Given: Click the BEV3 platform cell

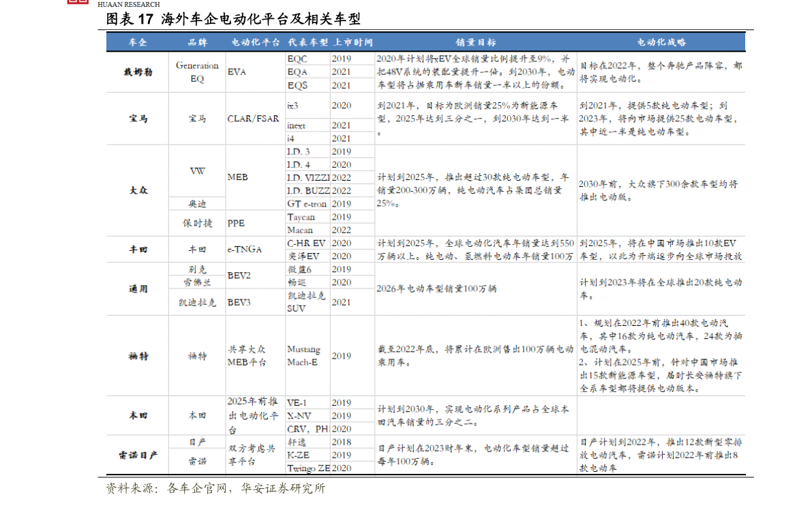Looking at the screenshot, I should coord(239,303).
